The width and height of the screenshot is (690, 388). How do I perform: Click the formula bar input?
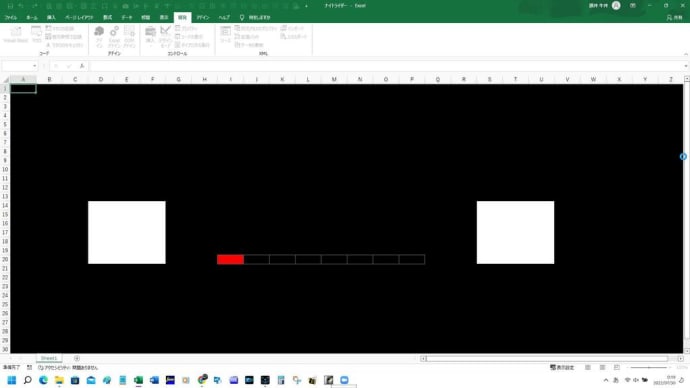click(385, 66)
